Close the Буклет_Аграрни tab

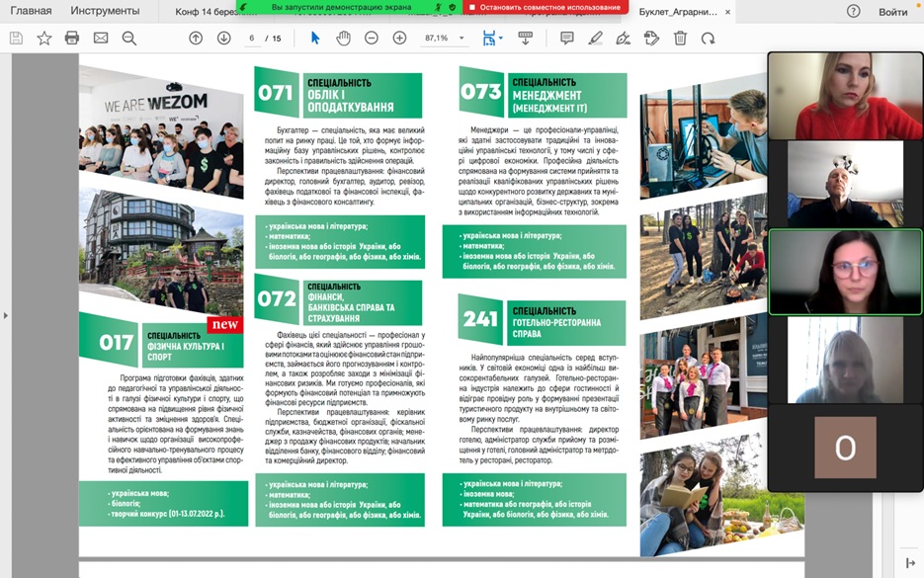[x=727, y=12]
